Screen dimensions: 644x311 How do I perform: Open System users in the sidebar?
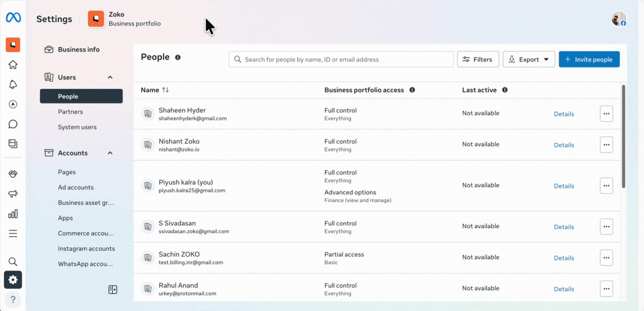(x=77, y=127)
